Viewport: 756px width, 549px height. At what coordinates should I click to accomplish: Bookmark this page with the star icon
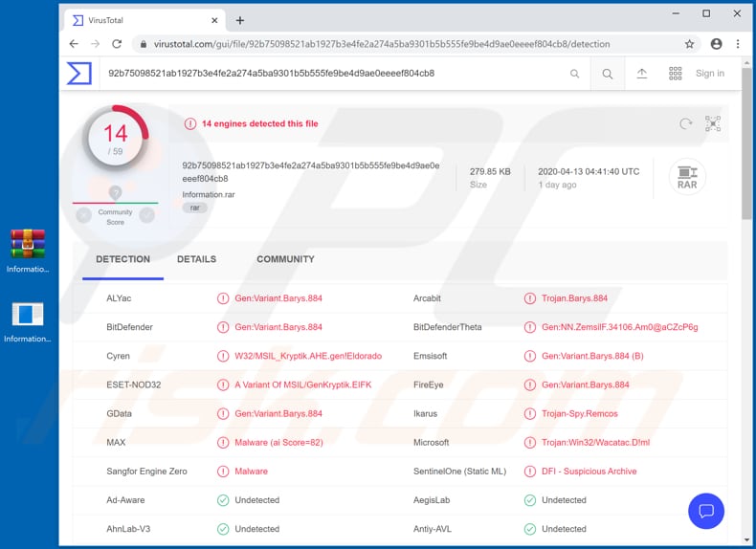(x=689, y=44)
